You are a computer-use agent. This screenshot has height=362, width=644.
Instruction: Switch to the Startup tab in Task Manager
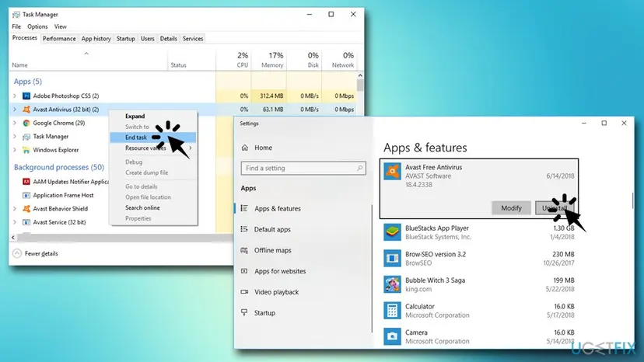pyautogui.click(x=126, y=38)
